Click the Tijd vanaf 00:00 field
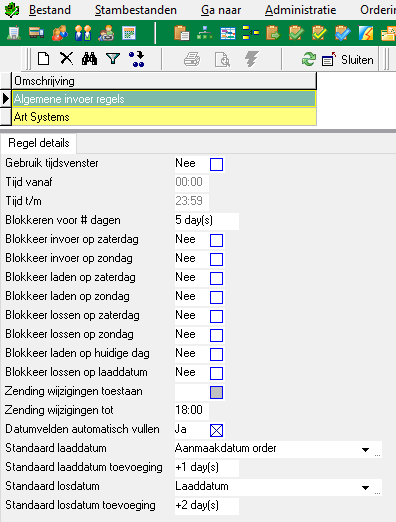396x522 pixels. click(x=192, y=182)
